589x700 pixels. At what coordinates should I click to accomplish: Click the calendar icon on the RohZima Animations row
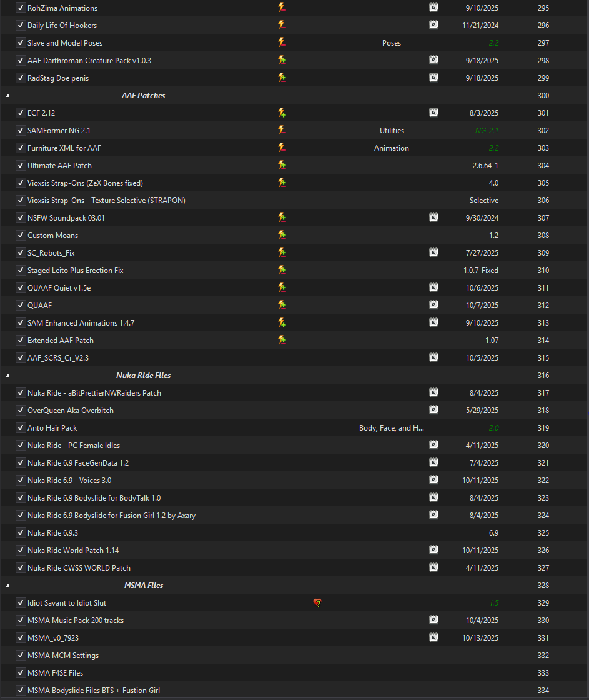pyautogui.click(x=433, y=7)
